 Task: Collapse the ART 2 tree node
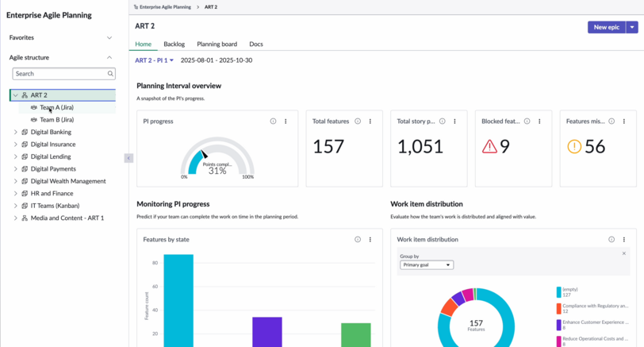[15, 95]
